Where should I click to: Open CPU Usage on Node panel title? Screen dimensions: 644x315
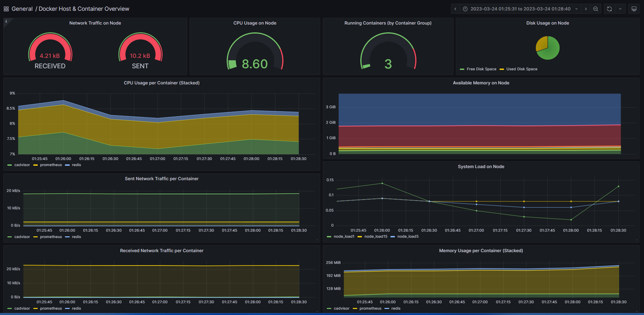click(x=255, y=23)
